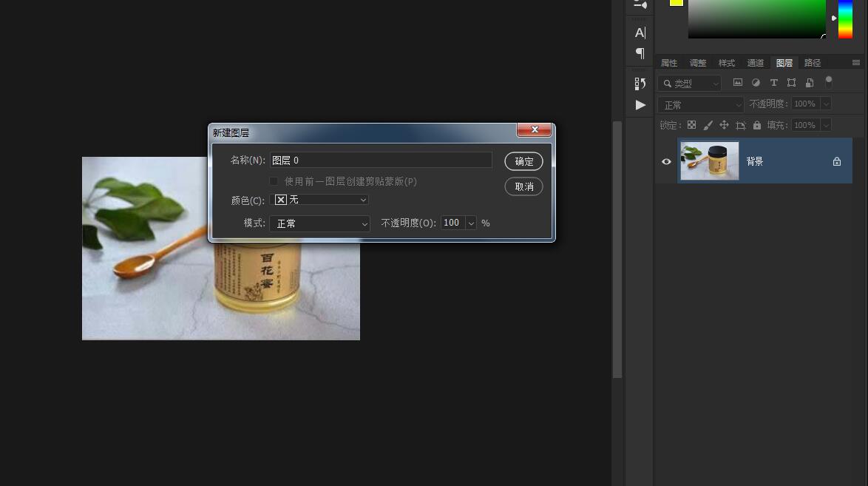Check 使用前一图层创建剪贴蒙版 option
868x486 pixels.
(274, 181)
